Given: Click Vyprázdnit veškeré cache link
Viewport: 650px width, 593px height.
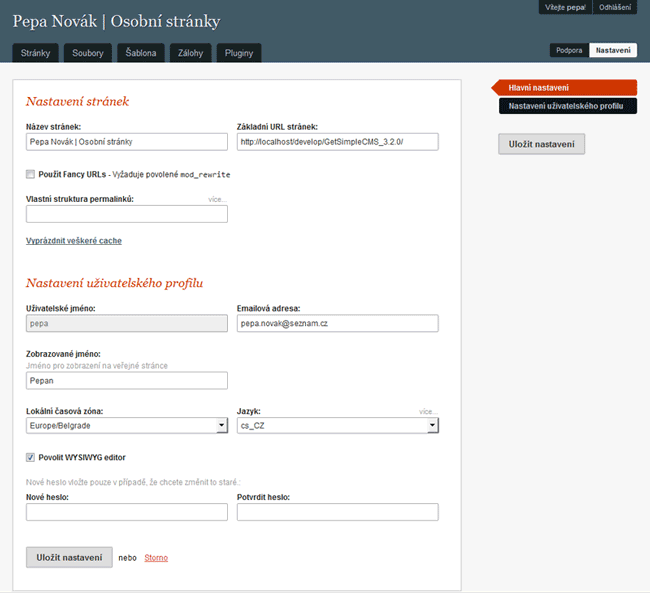Looking at the screenshot, I should [x=74, y=241].
